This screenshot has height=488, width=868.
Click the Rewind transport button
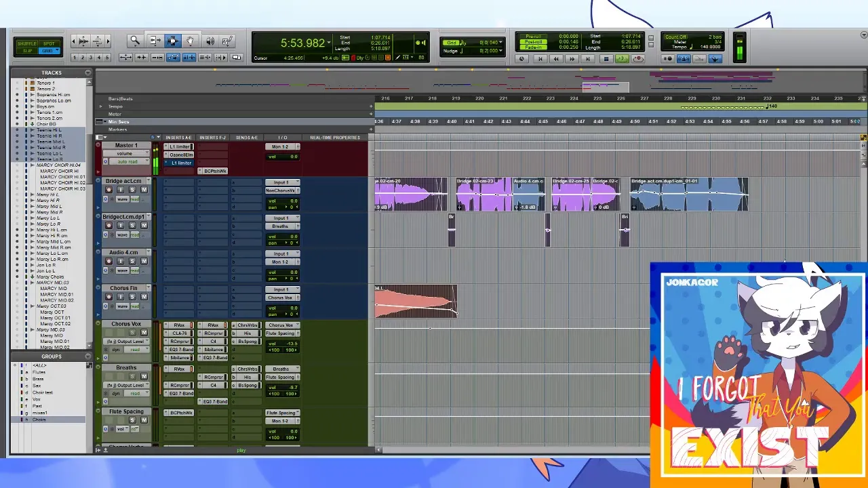[556, 59]
